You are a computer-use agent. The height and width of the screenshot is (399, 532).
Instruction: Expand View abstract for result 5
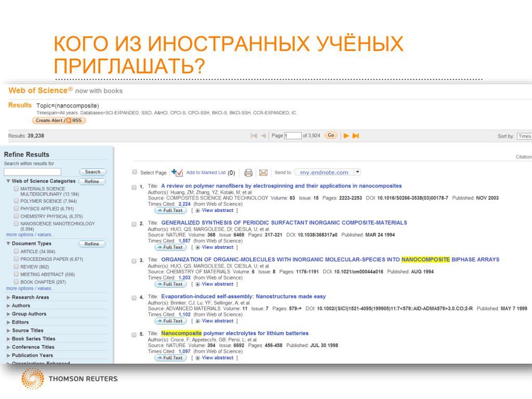(215, 357)
